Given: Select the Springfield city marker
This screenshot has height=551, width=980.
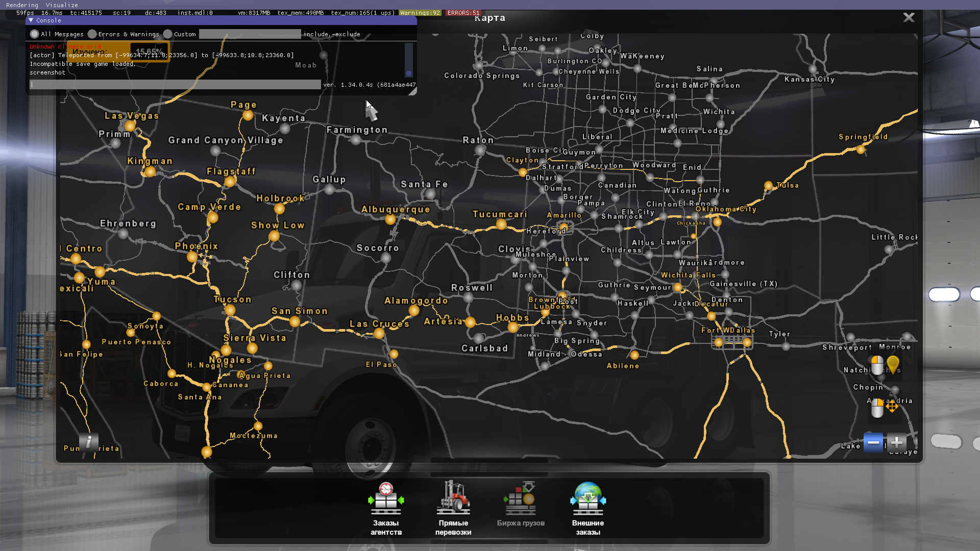Looking at the screenshot, I should [x=861, y=149].
